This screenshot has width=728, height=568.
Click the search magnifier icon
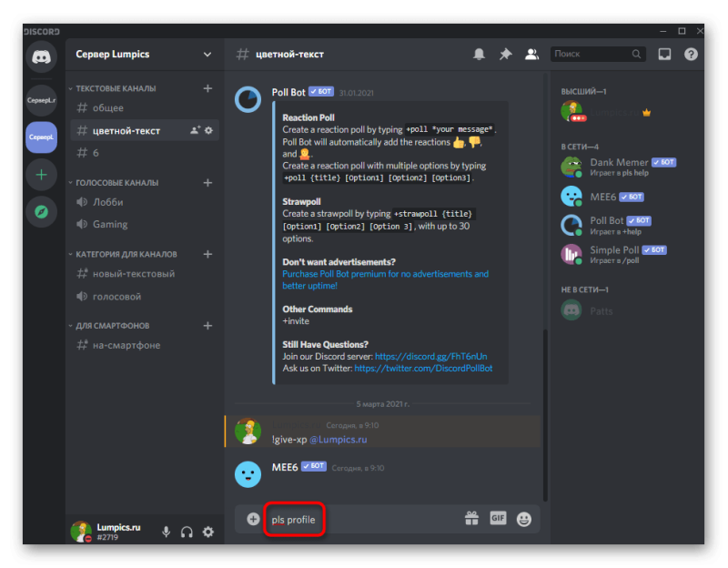(636, 55)
